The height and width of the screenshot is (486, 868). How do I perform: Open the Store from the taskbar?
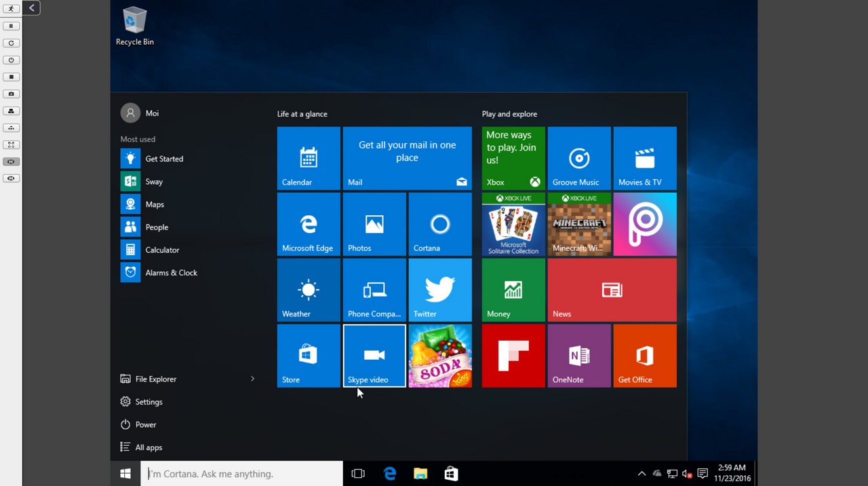pyautogui.click(x=451, y=474)
